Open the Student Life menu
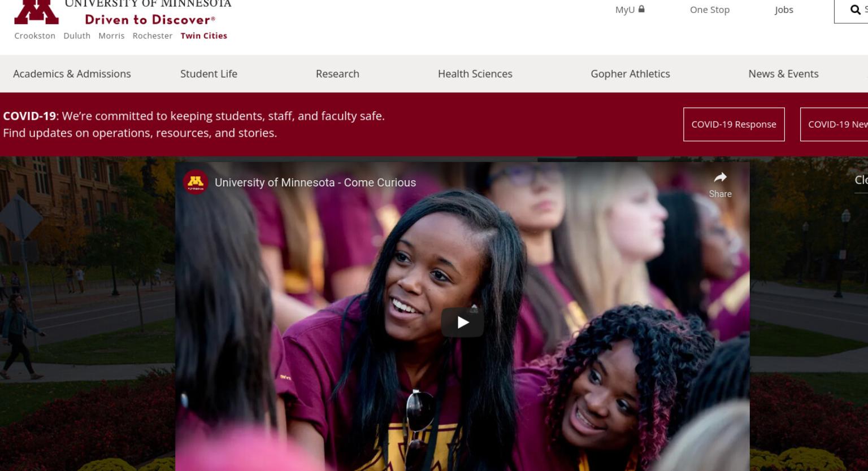Screen dimensions: 868x471 [x=209, y=74]
